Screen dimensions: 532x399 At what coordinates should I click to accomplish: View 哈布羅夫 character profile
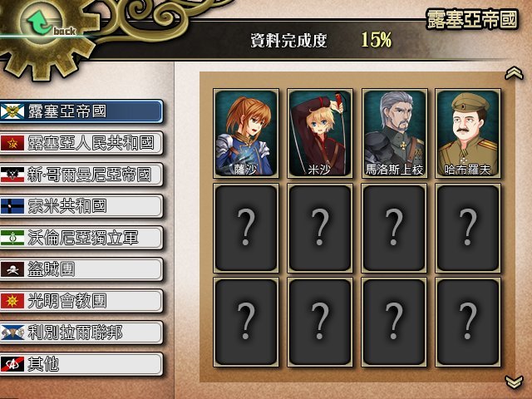tap(468, 133)
